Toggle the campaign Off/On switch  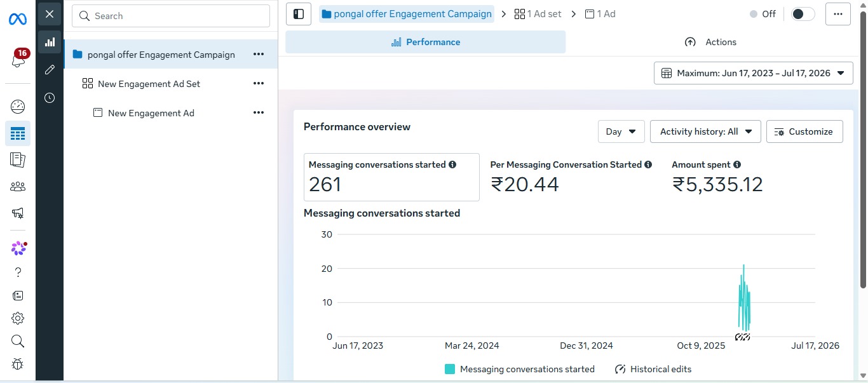[803, 14]
